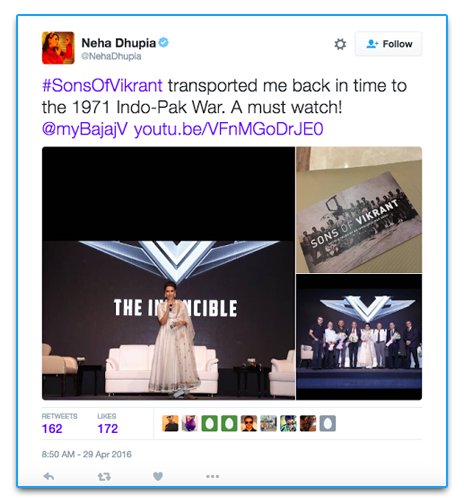Open the Sons of Vikrant booklet photo
464x500 pixels.
coord(359,210)
